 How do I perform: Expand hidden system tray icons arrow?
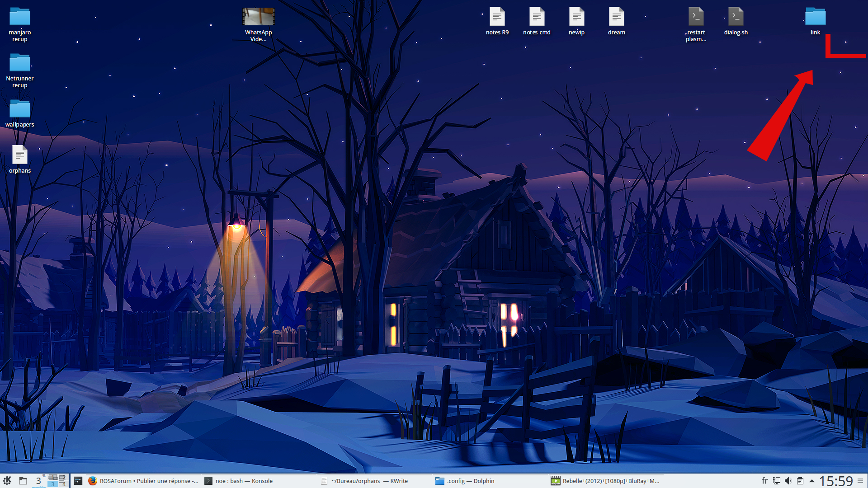click(x=812, y=481)
